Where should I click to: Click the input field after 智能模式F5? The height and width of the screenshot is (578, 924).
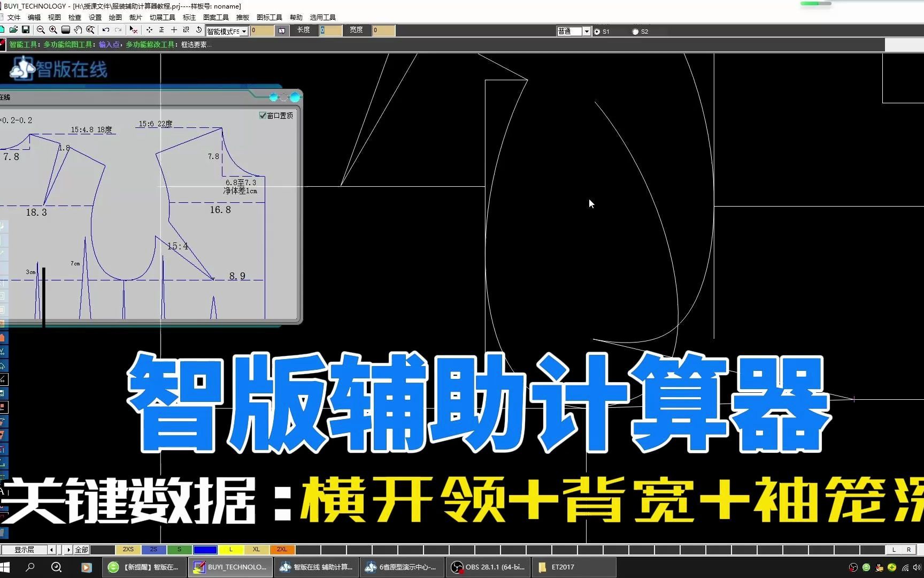pyautogui.click(x=263, y=31)
